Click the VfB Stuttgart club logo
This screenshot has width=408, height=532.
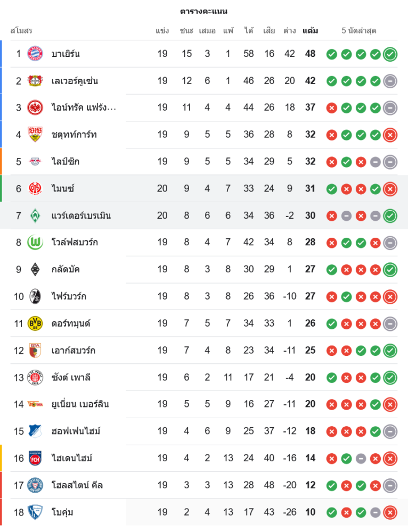click(35, 135)
